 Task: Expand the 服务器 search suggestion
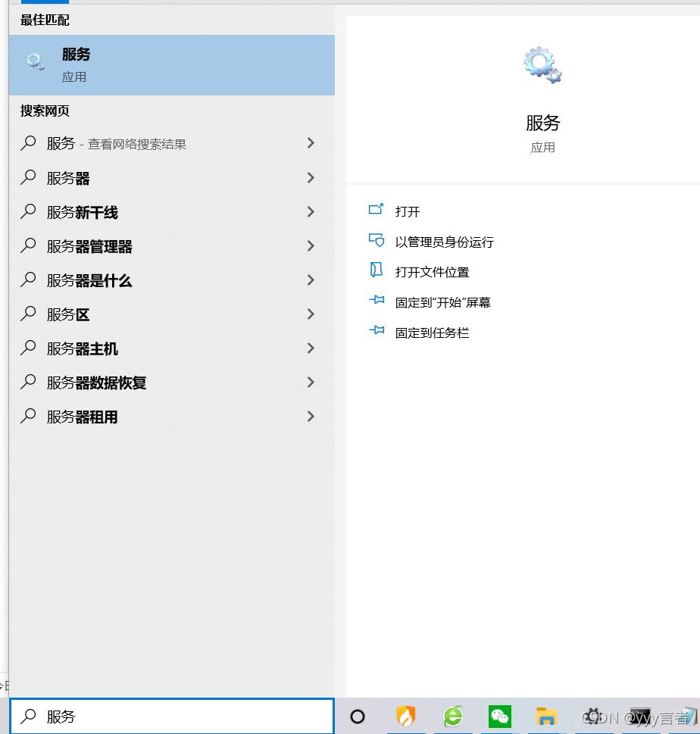(x=311, y=178)
